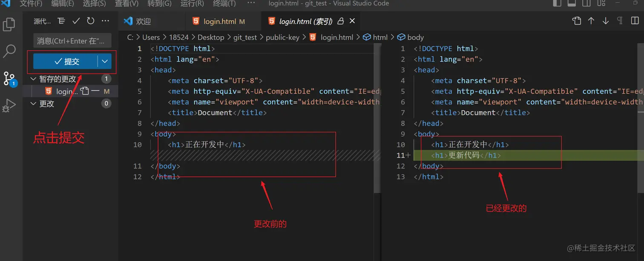Click the checkmark commit icon in panel header
This screenshot has width=644, height=261.
coord(76,21)
